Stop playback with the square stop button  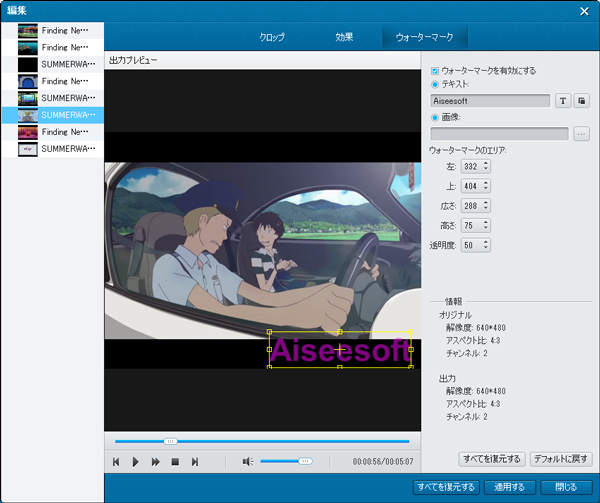pyautogui.click(x=175, y=462)
